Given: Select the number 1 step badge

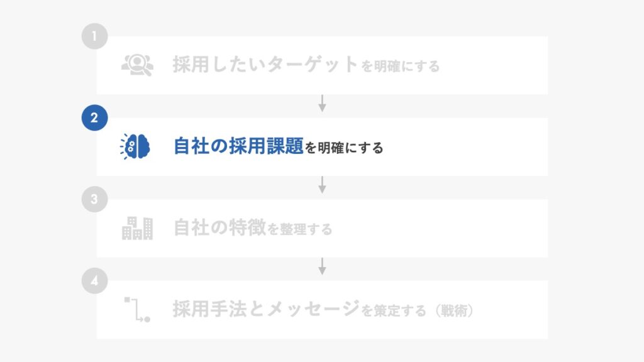Looking at the screenshot, I should point(94,36).
